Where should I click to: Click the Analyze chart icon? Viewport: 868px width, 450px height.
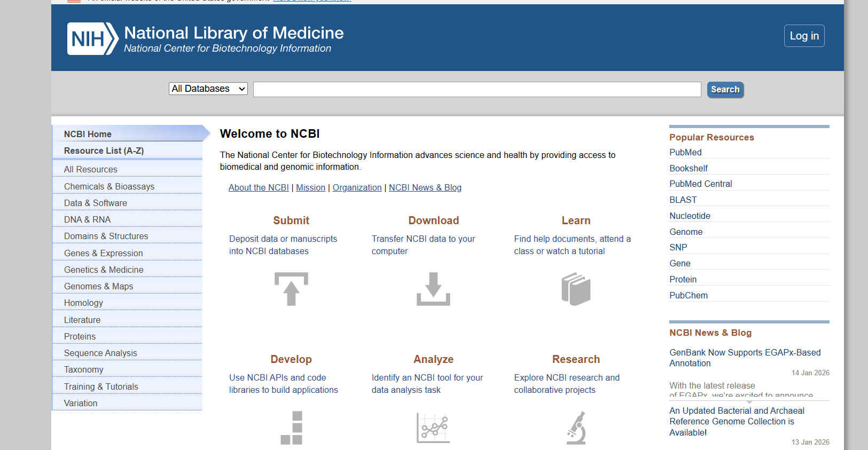(433, 428)
